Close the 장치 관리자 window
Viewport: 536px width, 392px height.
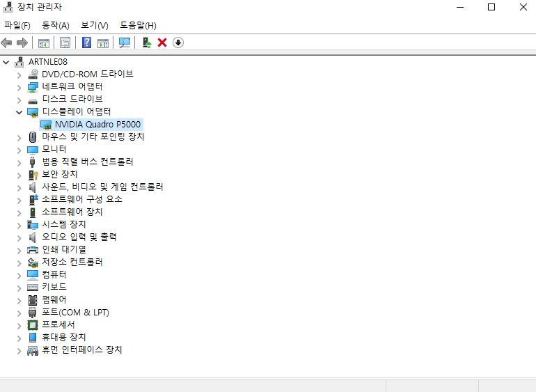pyautogui.click(x=523, y=7)
